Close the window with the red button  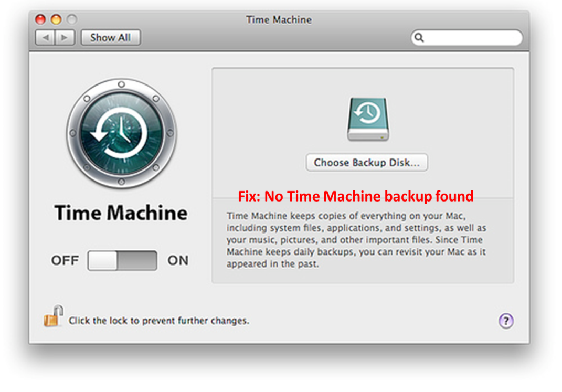click(x=40, y=20)
